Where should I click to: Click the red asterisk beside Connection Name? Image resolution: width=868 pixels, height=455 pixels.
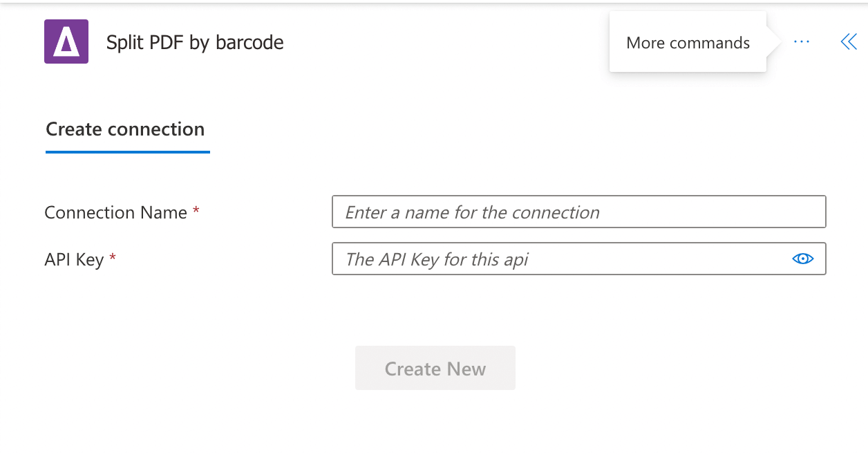[x=196, y=211]
